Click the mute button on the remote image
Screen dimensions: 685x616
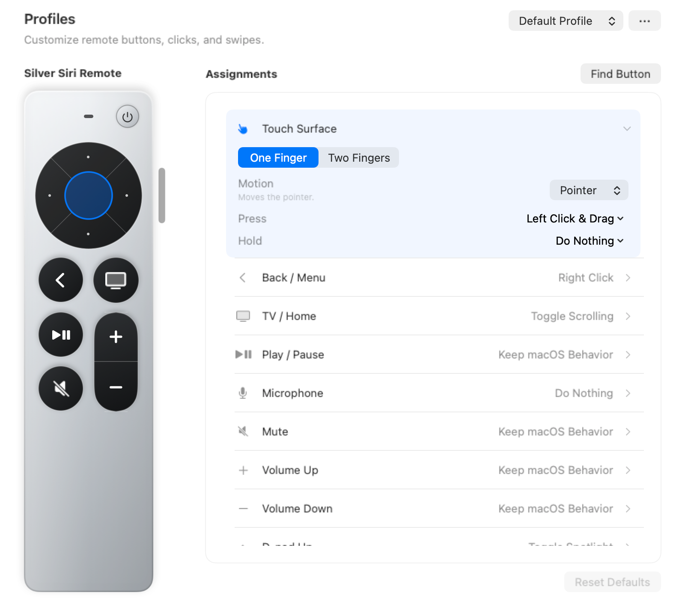(x=61, y=388)
